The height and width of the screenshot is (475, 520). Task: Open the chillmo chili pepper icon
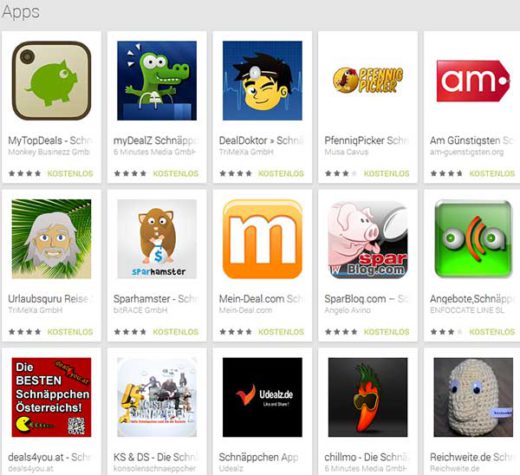368,397
